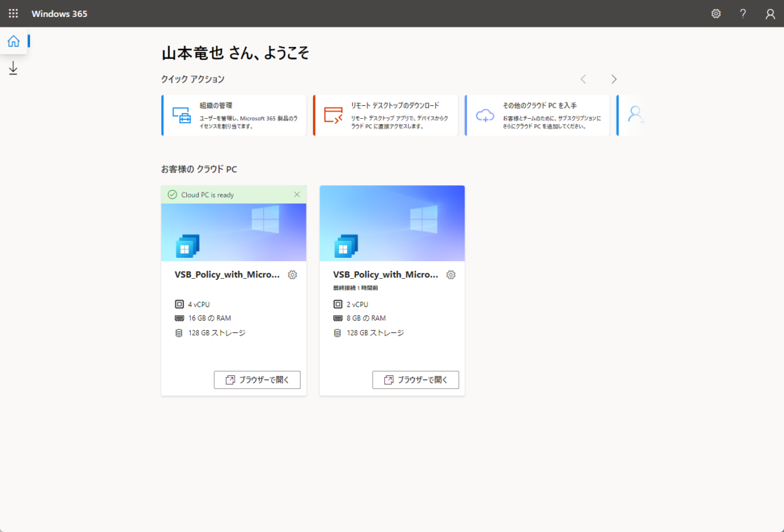Open settings gear for the 4 vCPU Cloud PC
The width and height of the screenshot is (784, 532).
[x=293, y=275]
